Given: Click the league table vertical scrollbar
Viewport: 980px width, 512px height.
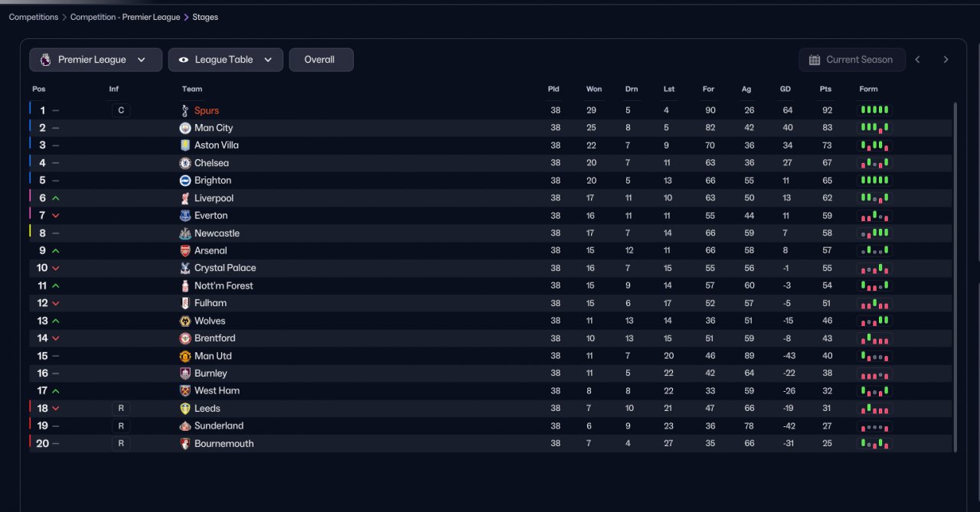Looking at the screenshot, I should click(x=954, y=277).
